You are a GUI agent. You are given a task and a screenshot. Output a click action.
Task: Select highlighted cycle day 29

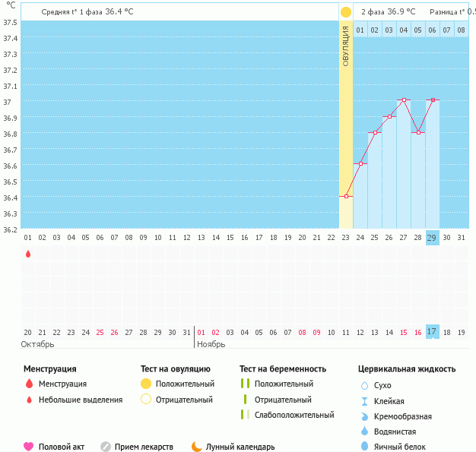[432, 238]
